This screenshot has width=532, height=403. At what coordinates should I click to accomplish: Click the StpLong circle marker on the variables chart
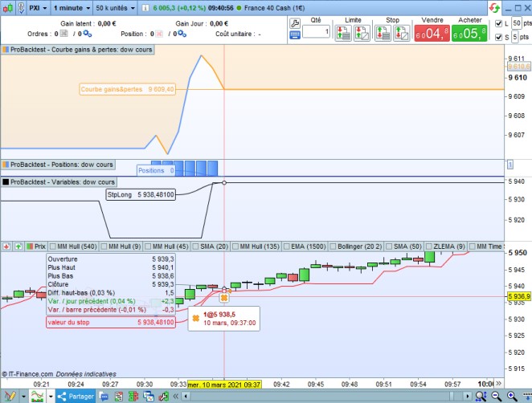pos(224,183)
